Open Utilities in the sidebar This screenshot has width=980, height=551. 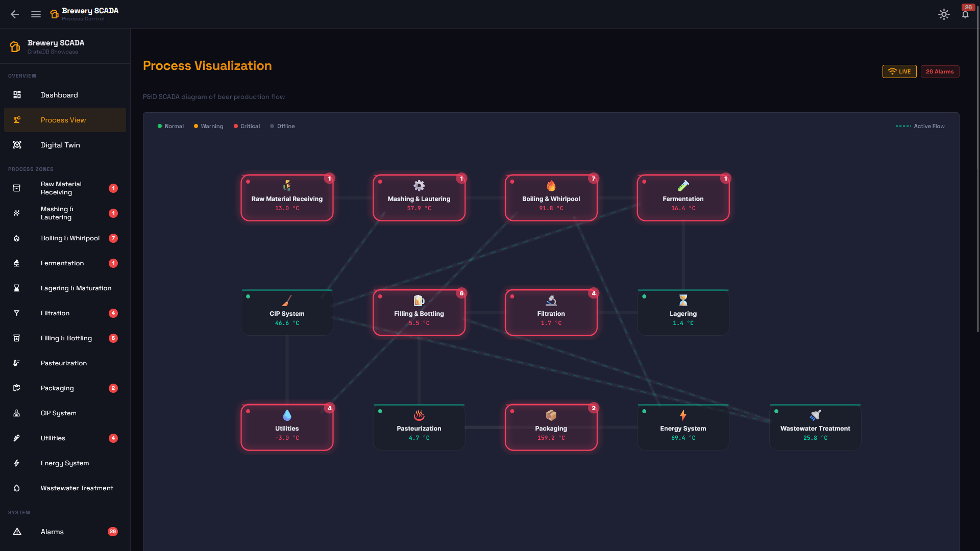65,438
